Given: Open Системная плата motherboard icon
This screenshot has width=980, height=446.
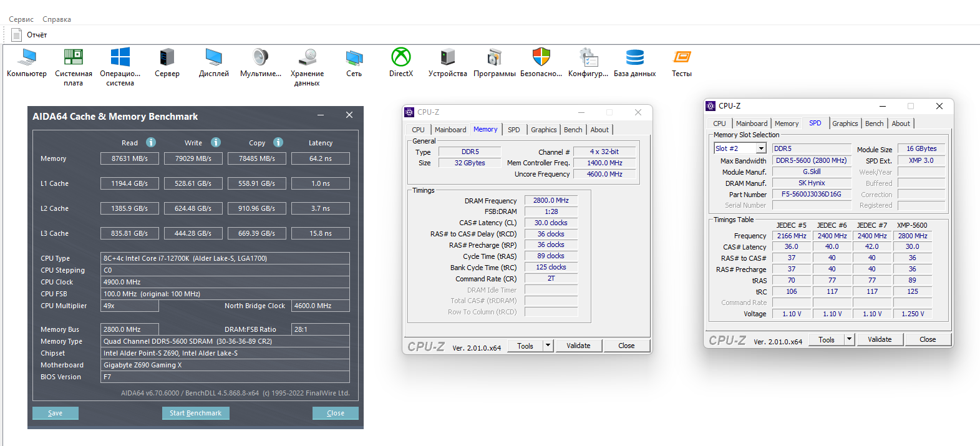Looking at the screenshot, I should [x=74, y=57].
